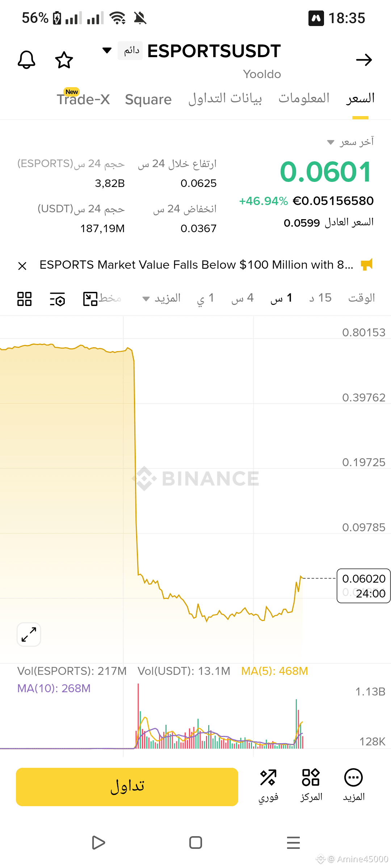Screen dimensions: 391x868
Task: Toggle the chart drawing overlay icon
Action: (91, 299)
